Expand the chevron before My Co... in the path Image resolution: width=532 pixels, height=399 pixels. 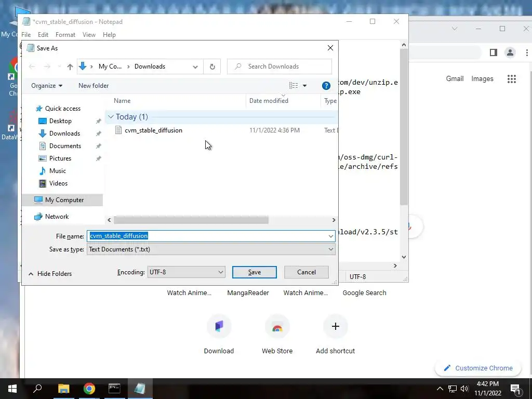click(91, 66)
